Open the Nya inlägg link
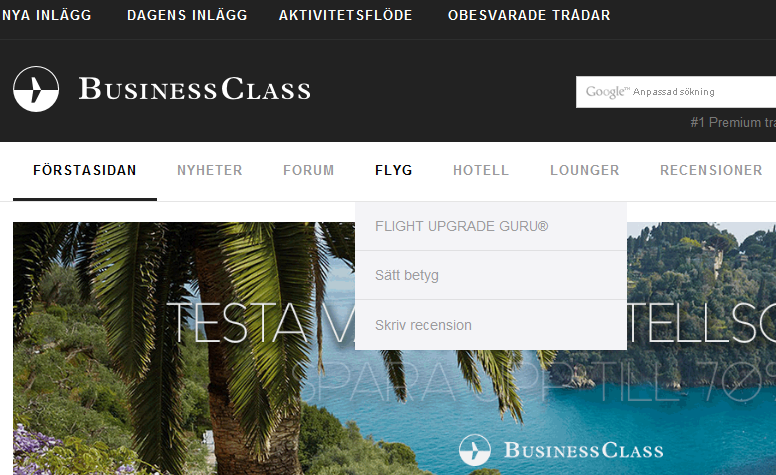 point(46,15)
